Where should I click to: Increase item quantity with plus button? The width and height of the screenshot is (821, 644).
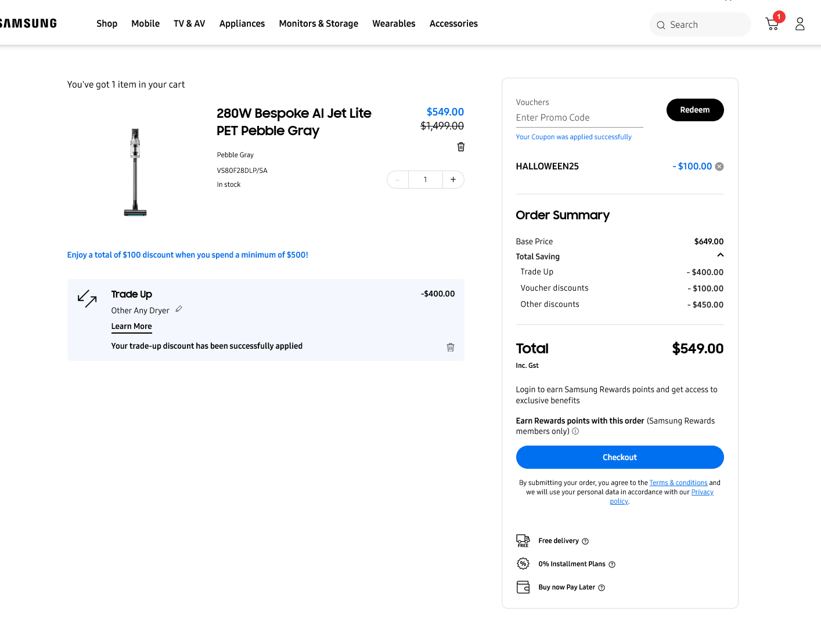tap(453, 180)
